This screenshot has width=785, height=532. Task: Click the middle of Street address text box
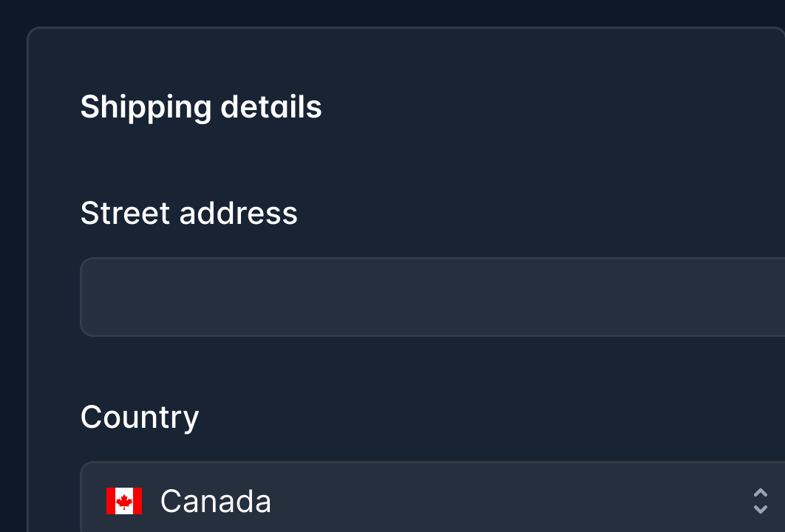(x=432, y=297)
